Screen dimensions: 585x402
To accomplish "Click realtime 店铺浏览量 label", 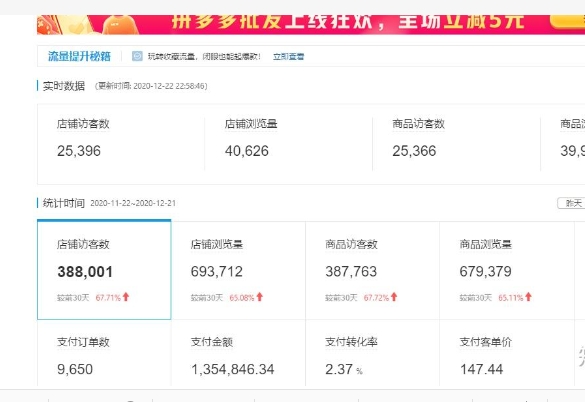I will click(251, 124).
